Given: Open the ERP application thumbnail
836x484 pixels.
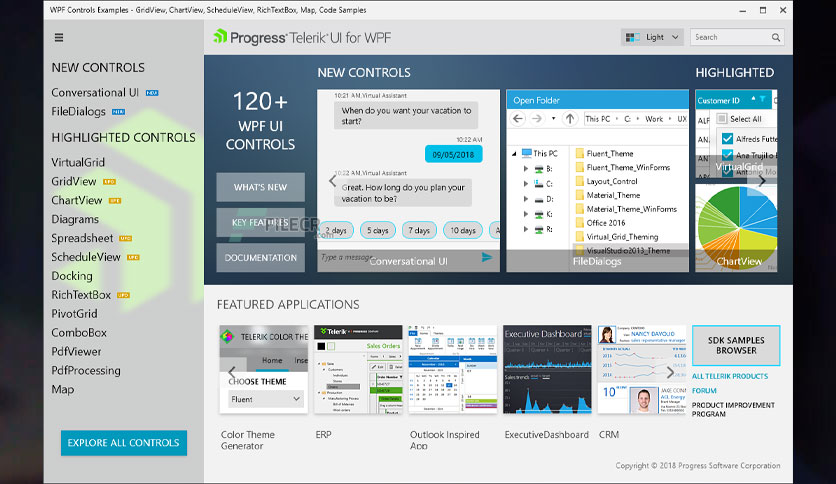Looking at the screenshot, I should click(x=358, y=369).
